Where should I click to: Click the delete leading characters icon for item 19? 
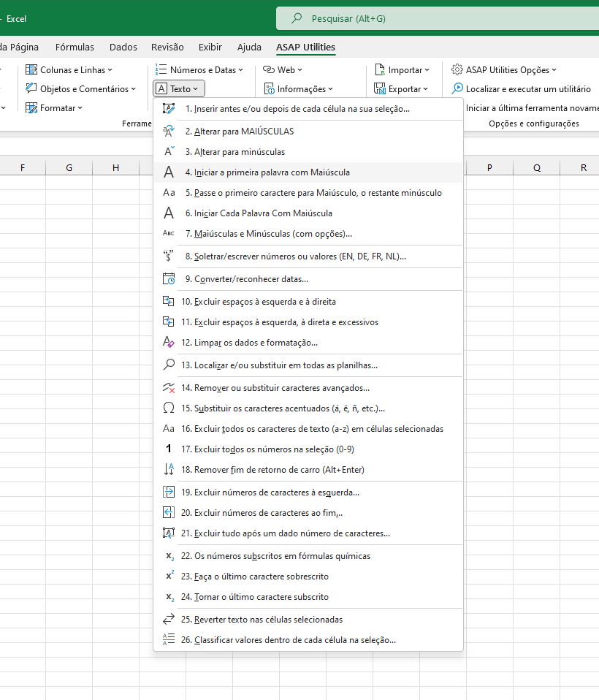tap(168, 492)
